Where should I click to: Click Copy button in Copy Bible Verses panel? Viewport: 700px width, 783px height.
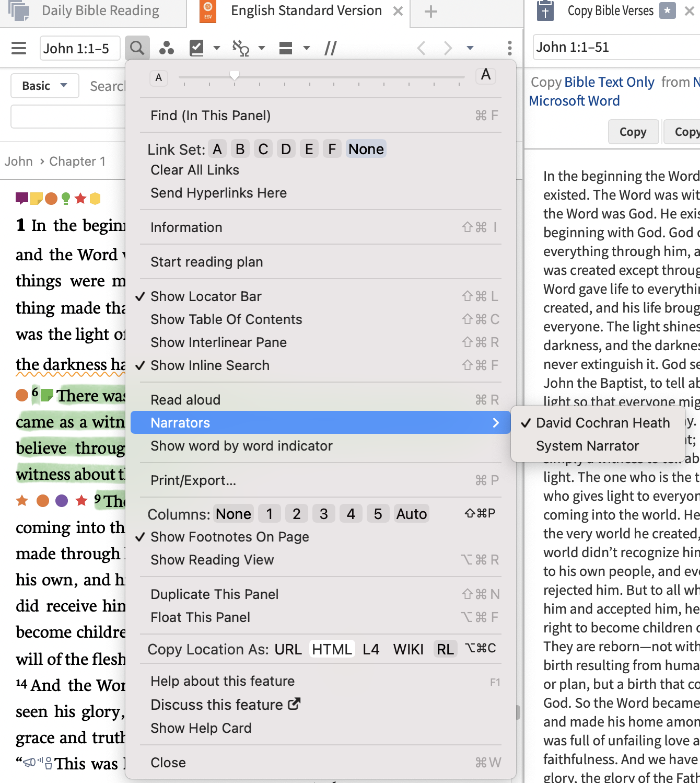pyautogui.click(x=633, y=132)
